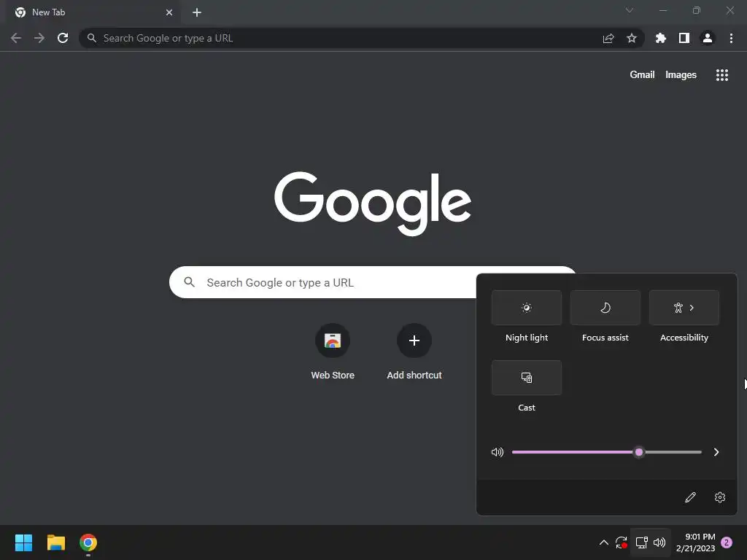The height and width of the screenshot is (560, 747).
Task: Click the share page icon in address bar
Action: point(608,38)
